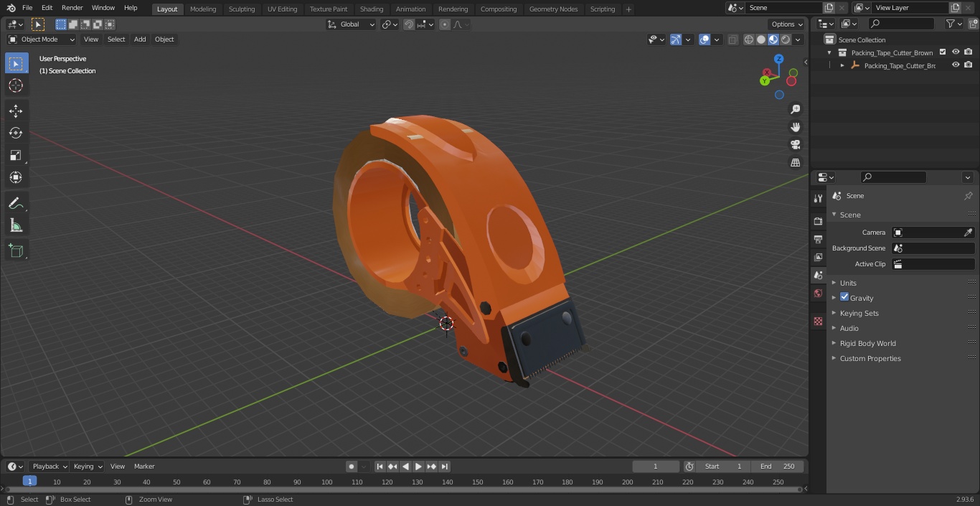Activate the Scale tool
The height and width of the screenshot is (506, 980).
coord(16,155)
